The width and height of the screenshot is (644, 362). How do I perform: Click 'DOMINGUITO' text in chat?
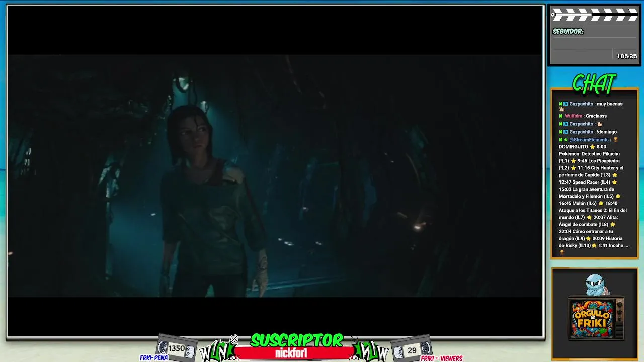tap(574, 147)
